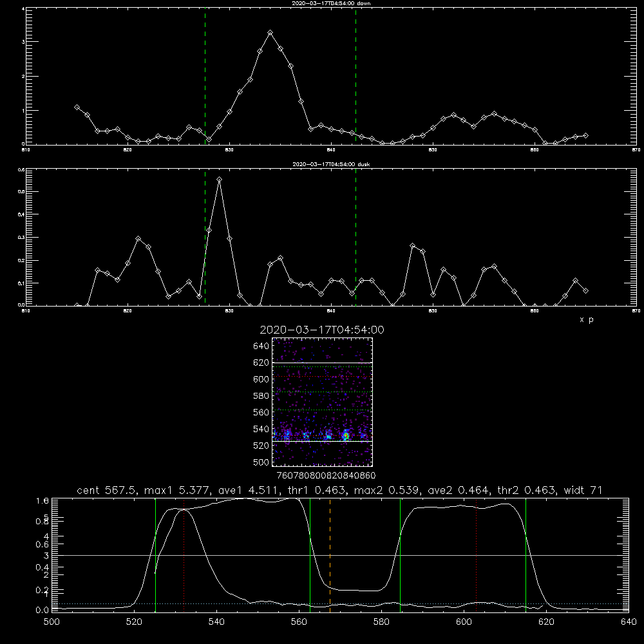This screenshot has width=644, height=644.
Task: Click the red dotted line near 603 in bottom plot
Action: tap(476, 555)
